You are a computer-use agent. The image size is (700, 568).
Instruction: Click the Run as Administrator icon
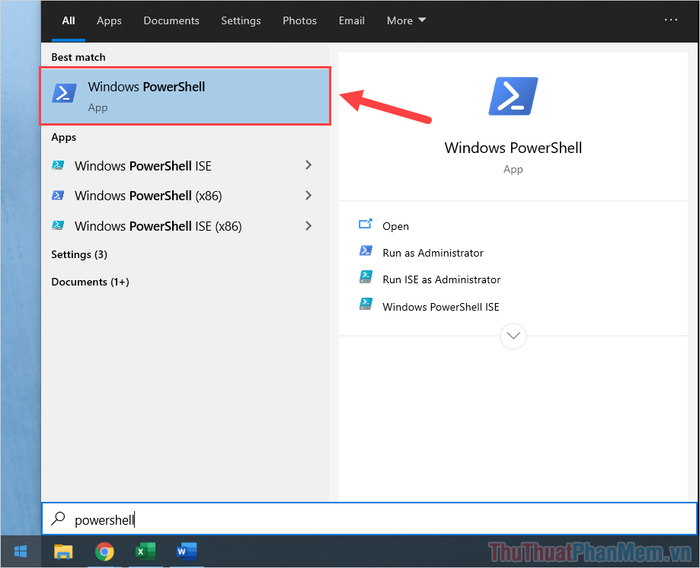366,251
